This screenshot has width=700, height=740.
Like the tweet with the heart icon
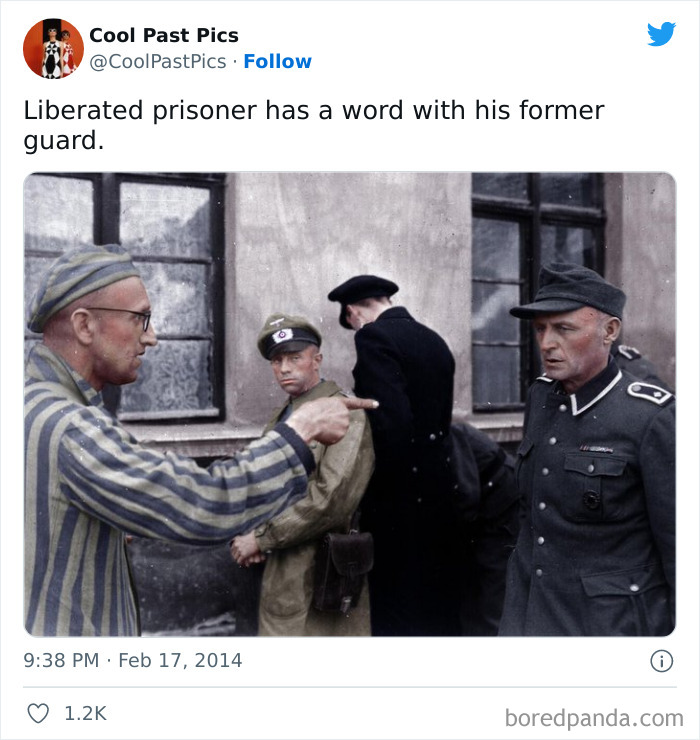[38, 713]
